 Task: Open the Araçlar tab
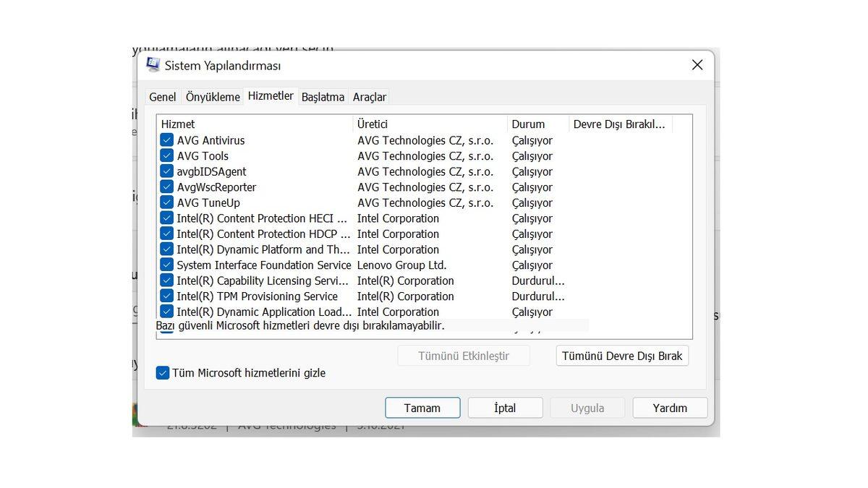coord(369,96)
